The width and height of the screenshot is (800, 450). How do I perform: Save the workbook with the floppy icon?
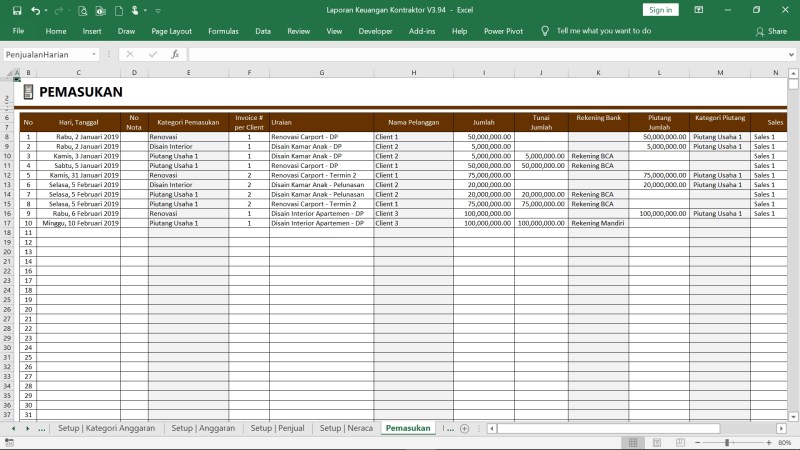click(17, 10)
